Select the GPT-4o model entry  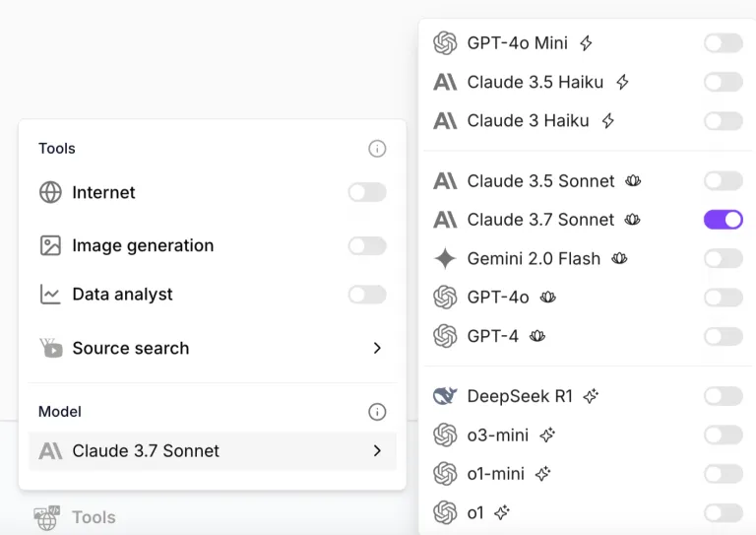(x=588, y=298)
